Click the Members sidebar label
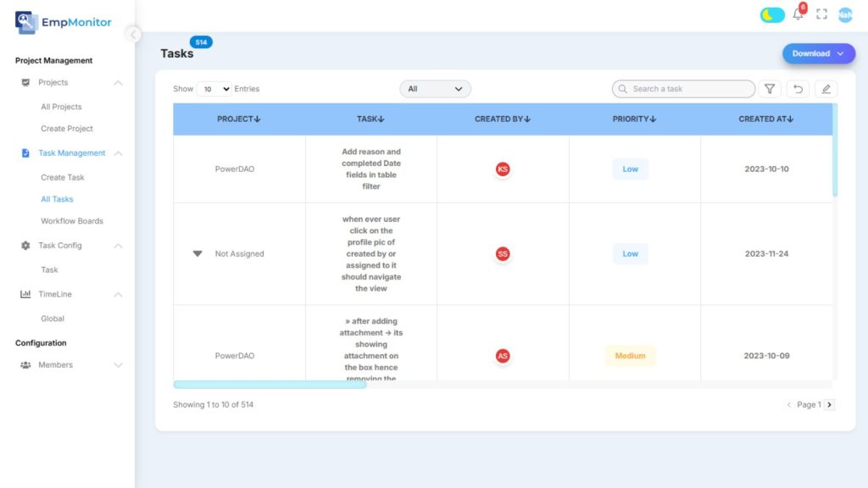868x488 pixels. coord(55,365)
